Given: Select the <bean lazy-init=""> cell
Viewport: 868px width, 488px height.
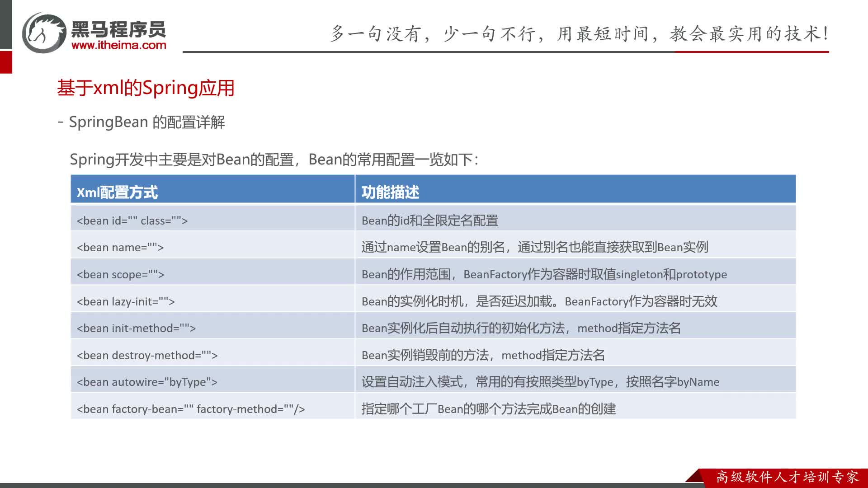Looking at the screenshot, I should pyautogui.click(x=212, y=299).
